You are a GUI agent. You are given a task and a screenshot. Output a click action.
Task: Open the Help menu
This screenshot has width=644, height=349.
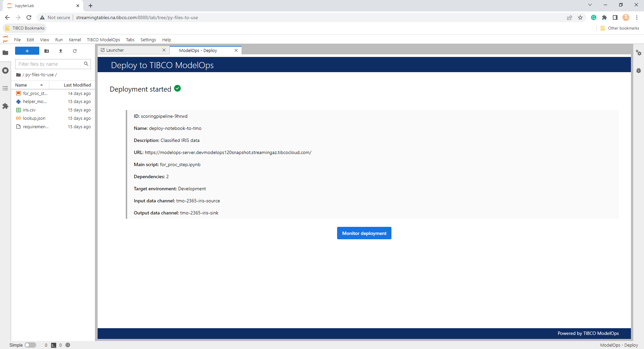tap(166, 40)
